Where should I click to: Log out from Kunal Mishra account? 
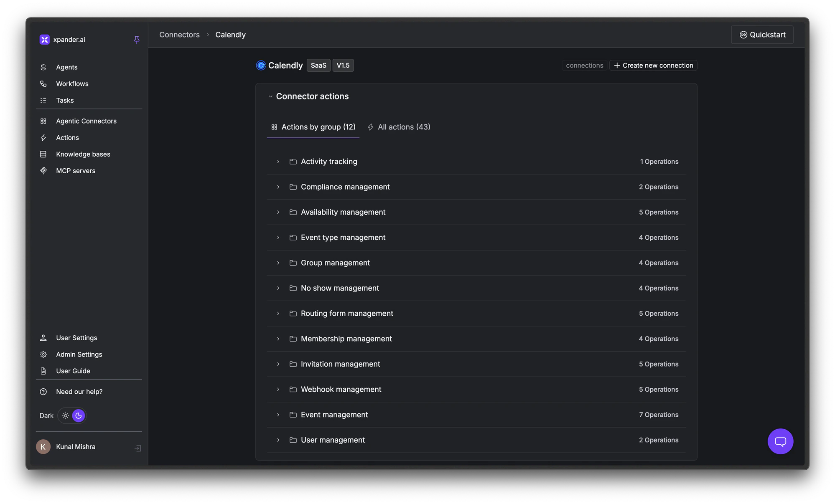(x=138, y=447)
